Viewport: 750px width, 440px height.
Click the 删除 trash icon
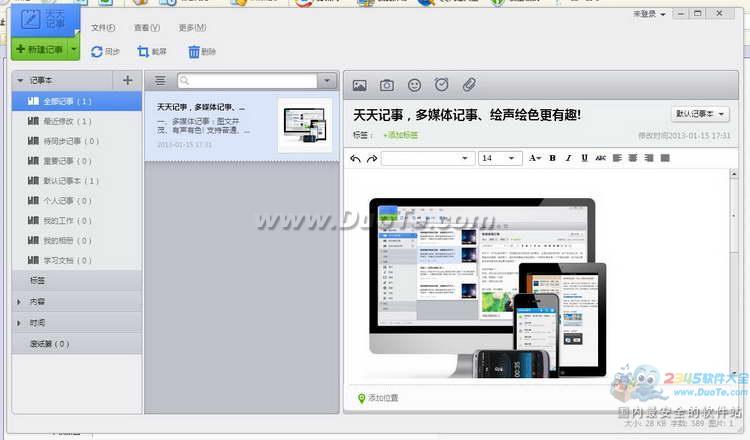(x=194, y=51)
